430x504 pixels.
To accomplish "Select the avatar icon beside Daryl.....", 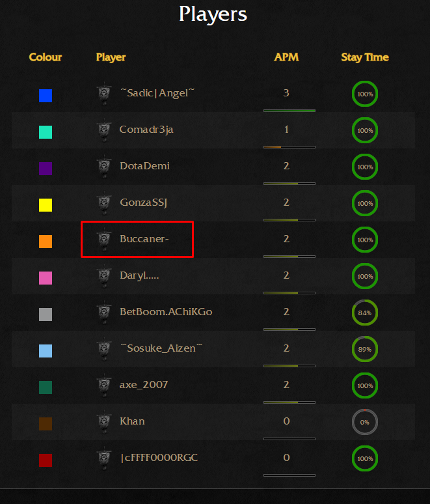I will pyautogui.click(x=104, y=277).
